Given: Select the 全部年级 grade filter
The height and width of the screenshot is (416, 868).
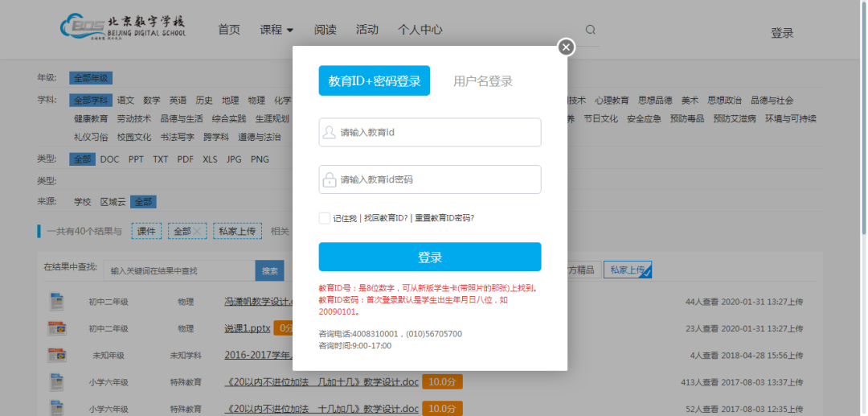Looking at the screenshot, I should pyautogui.click(x=91, y=78).
